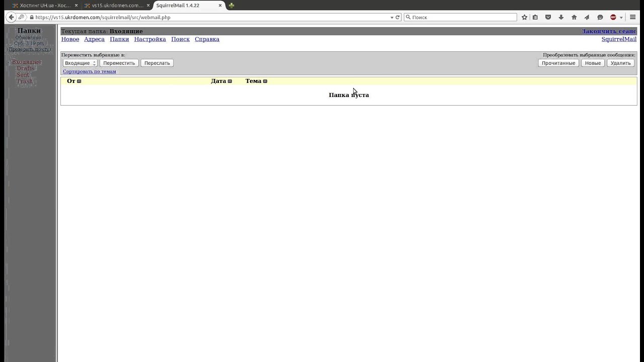Reload the page with the refresh icon
This screenshot has height=362, width=644.
point(397,17)
